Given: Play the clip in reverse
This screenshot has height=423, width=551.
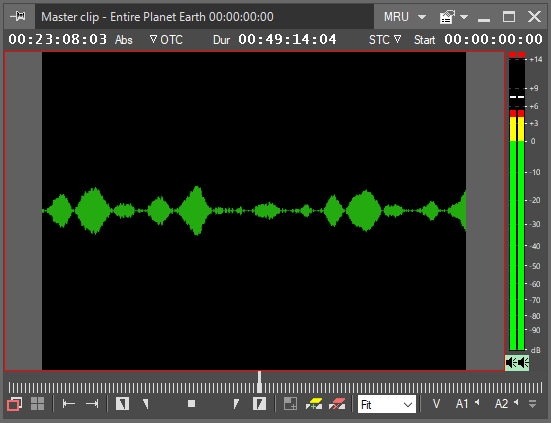Looking at the screenshot, I should click(x=145, y=404).
